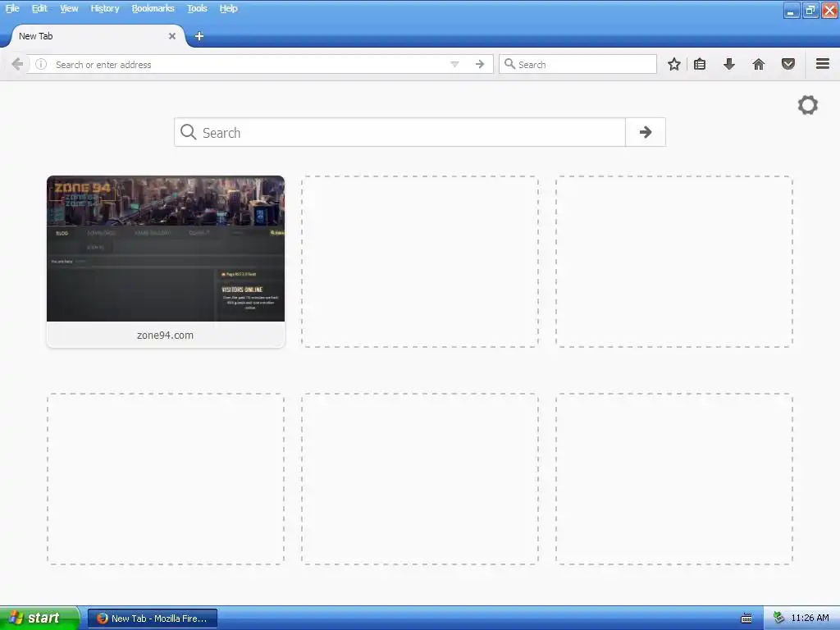The height and width of the screenshot is (630, 840).
Task: Click the 11:26 AM clock
Action: coord(810,619)
